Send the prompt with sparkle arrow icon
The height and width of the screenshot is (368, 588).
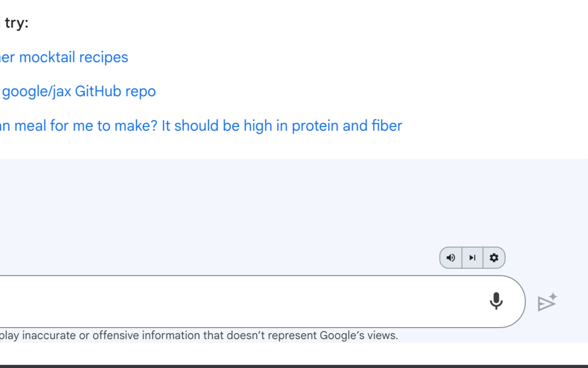[547, 302]
